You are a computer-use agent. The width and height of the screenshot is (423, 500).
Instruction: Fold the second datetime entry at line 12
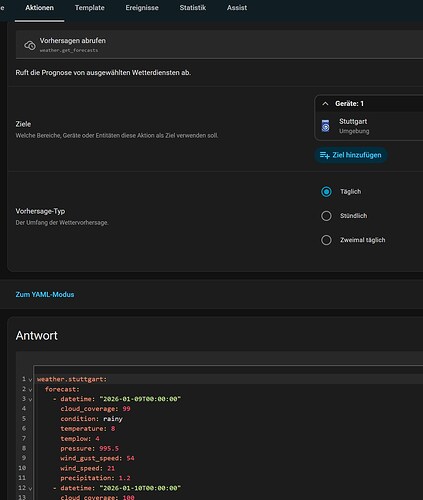tap(30, 489)
